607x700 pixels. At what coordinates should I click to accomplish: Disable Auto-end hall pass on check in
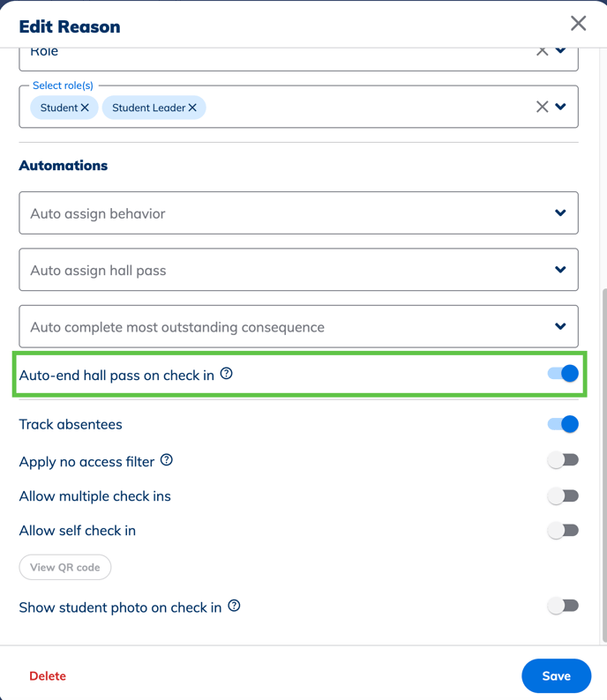[x=563, y=374]
